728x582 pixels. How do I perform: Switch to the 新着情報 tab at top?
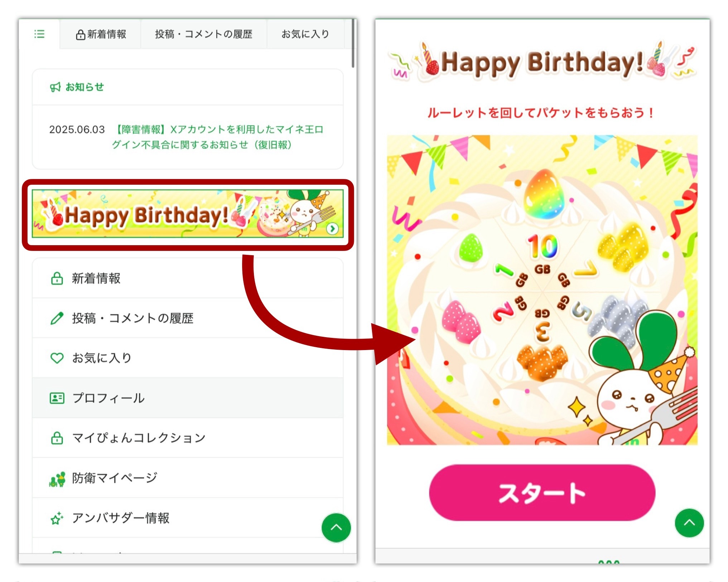pos(101,34)
